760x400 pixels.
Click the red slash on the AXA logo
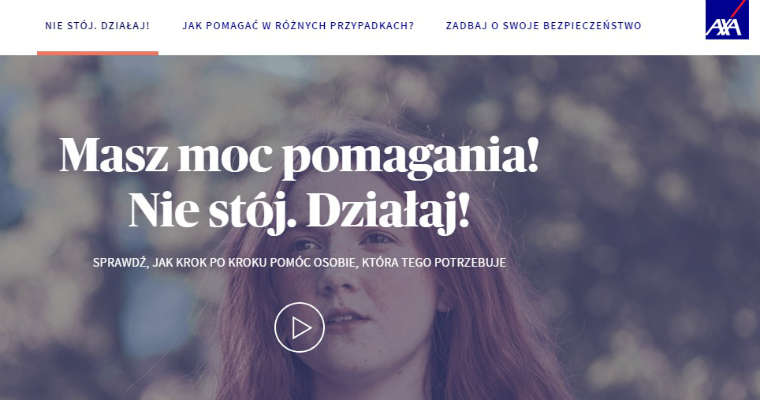737,10
